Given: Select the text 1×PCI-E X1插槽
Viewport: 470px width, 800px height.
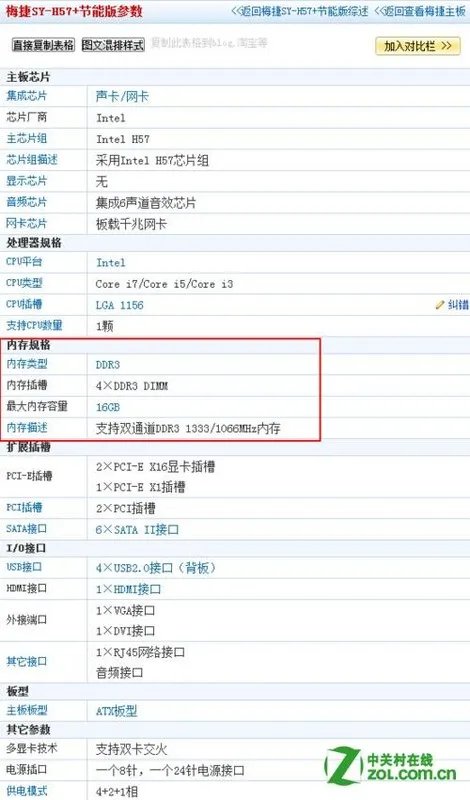Looking at the screenshot, I should tap(140, 487).
